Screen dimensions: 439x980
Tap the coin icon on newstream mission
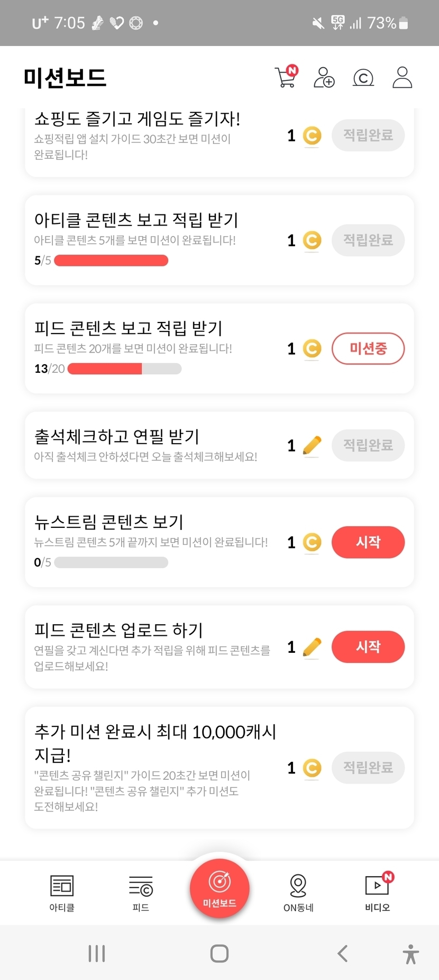[x=312, y=542]
